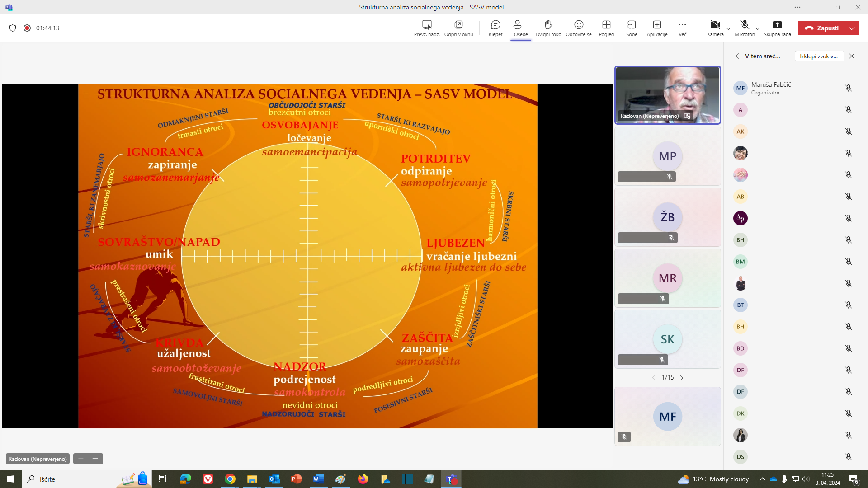Open PowerPoint from taskbar
The width and height of the screenshot is (868, 488).
tap(297, 479)
